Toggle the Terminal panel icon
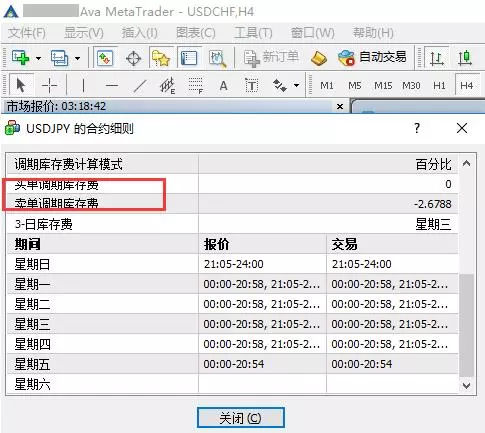Screen dimensions: 485x433 (189, 58)
